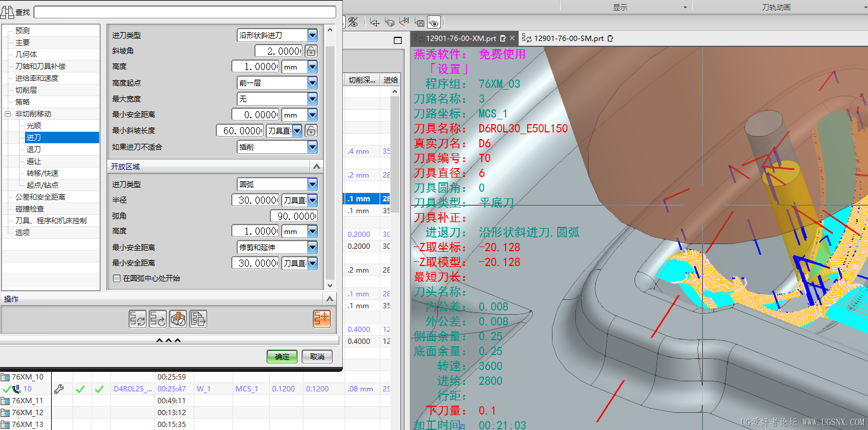The height and width of the screenshot is (430, 868).
Task: Toggle the lock beside minimum ramp length
Action: click(311, 131)
